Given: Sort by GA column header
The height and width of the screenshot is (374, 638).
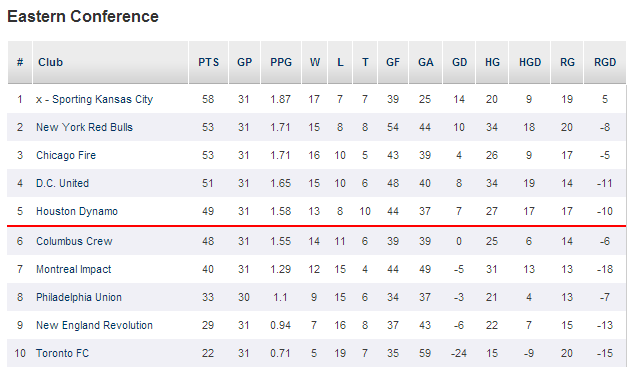Looking at the screenshot, I should tap(426, 62).
